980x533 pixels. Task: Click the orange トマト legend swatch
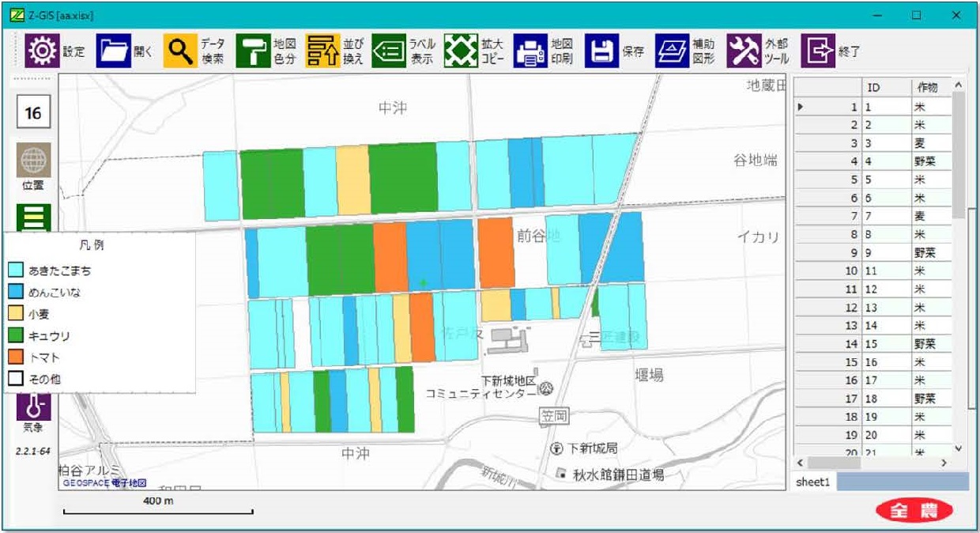[x=16, y=357]
